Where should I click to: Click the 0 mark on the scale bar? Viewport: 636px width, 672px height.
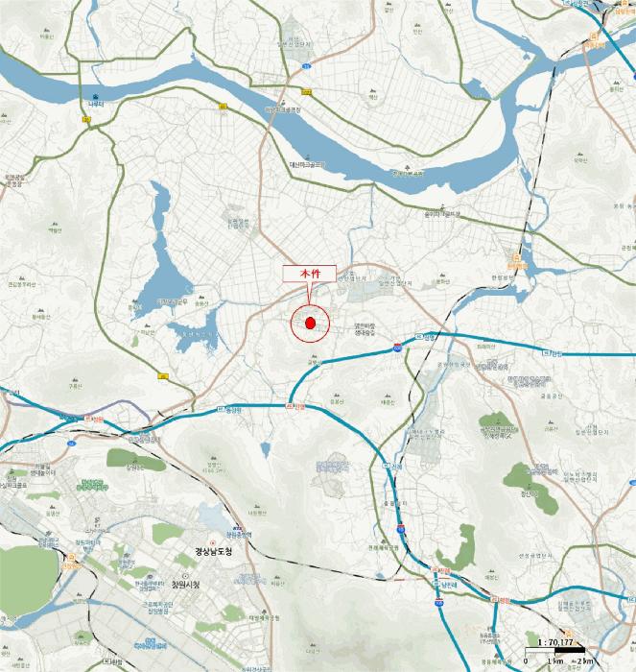(x=526, y=660)
